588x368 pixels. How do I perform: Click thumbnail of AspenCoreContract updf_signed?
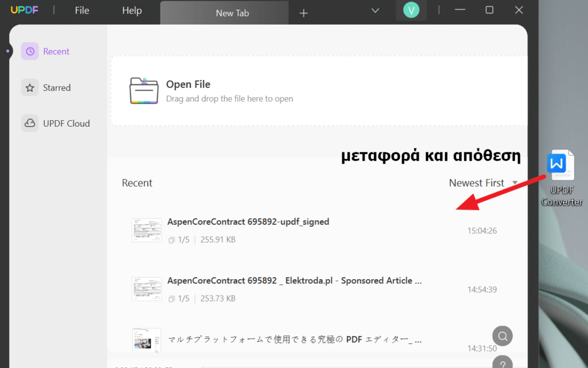click(146, 230)
